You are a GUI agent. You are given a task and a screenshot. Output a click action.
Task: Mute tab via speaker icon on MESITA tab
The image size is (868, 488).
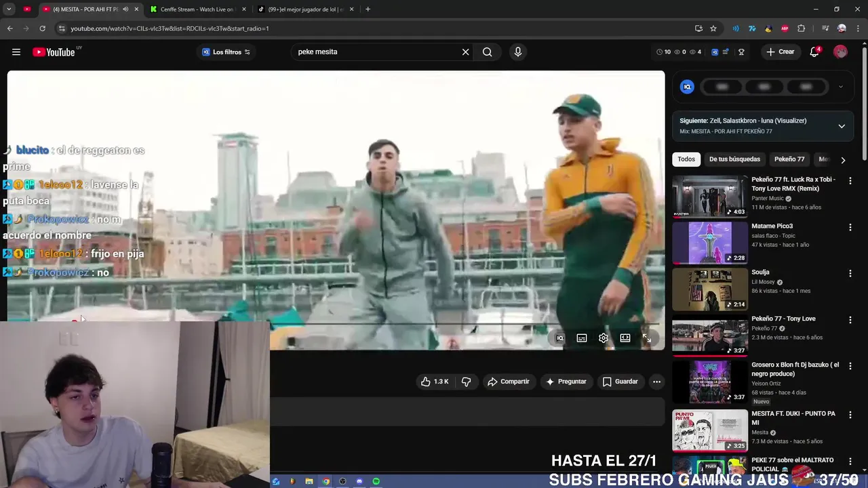click(x=125, y=9)
